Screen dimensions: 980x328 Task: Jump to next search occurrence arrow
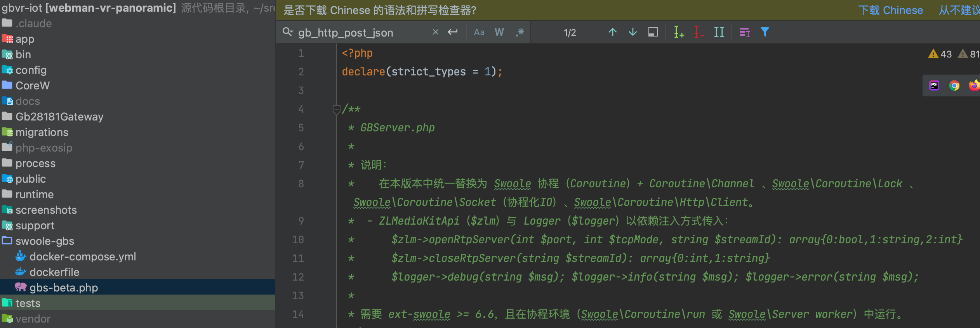point(633,32)
